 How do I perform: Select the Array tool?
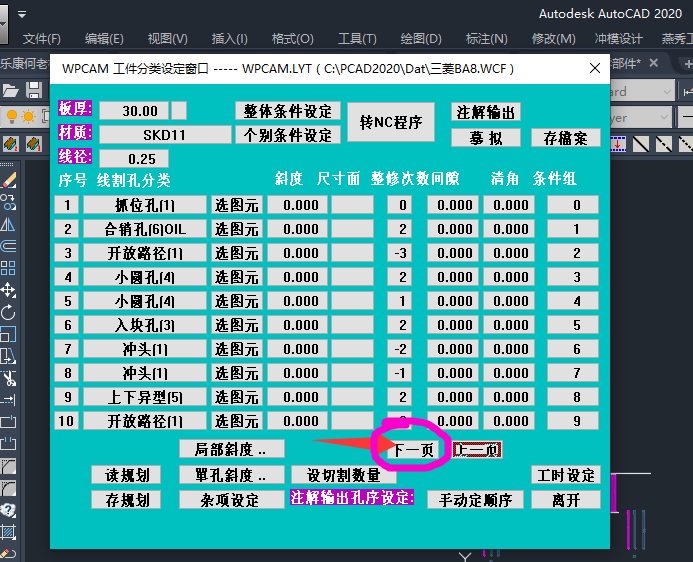click(8, 268)
